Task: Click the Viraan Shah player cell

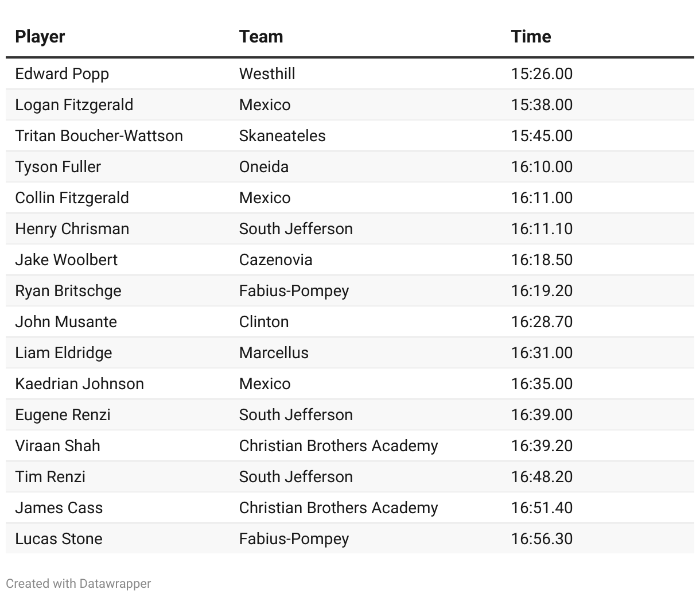Action: pyautogui.click(x=57, y=446)
